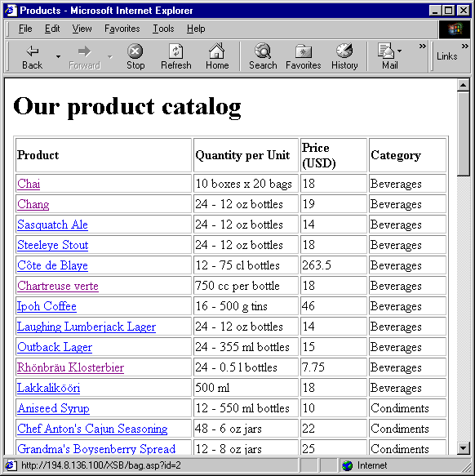Image resolution: width=475 pixels, height=476 pixels.
Task: Open the Laughing Lumberjack Lager link
Action: coord(87,327)
